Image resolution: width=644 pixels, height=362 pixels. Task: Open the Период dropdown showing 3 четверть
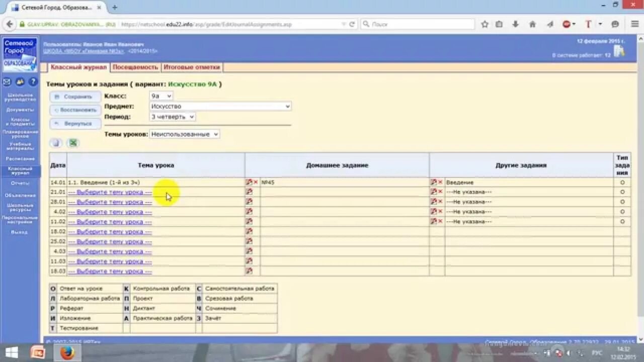point(173,117)
